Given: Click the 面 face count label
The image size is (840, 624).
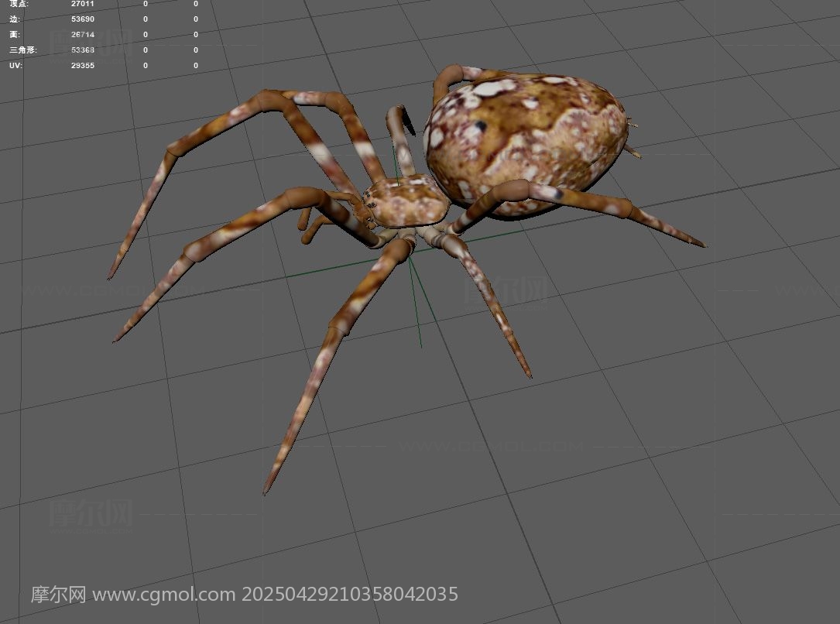Looking at the screenshot, I should coord(15,35).
